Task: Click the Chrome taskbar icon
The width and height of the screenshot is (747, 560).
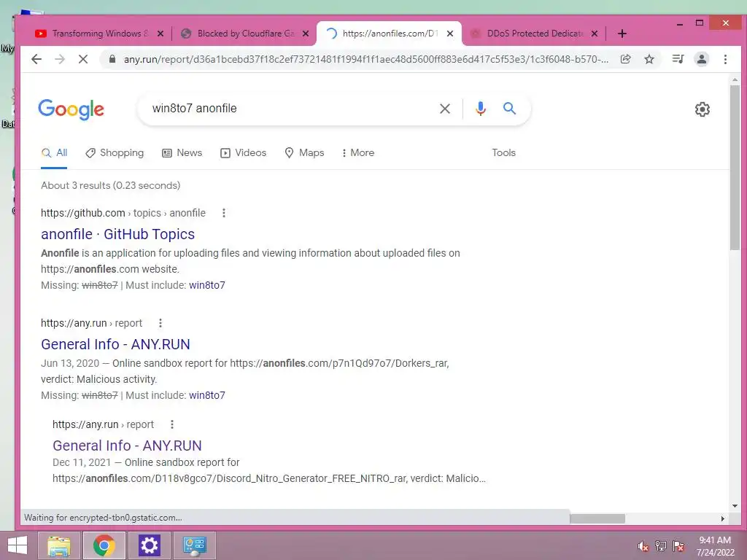Action: coord(104,545)
